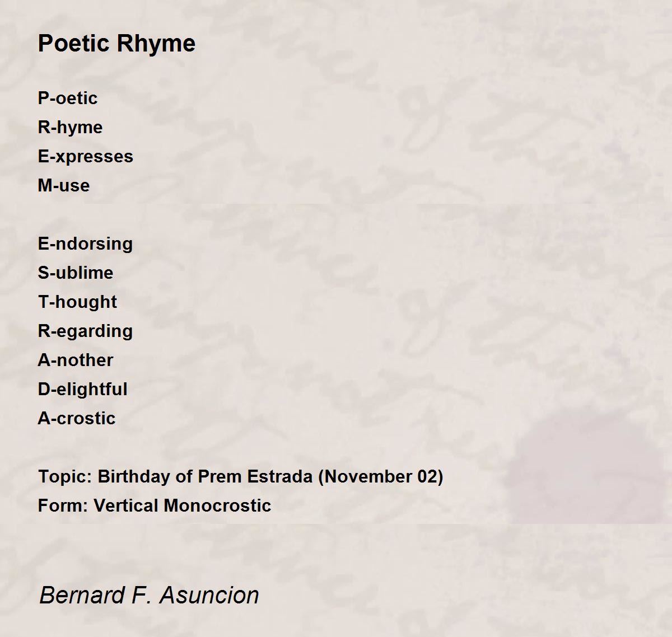Click the word E-xpresses
Viewport: 672px width, 637px height.
coord(85,156)
